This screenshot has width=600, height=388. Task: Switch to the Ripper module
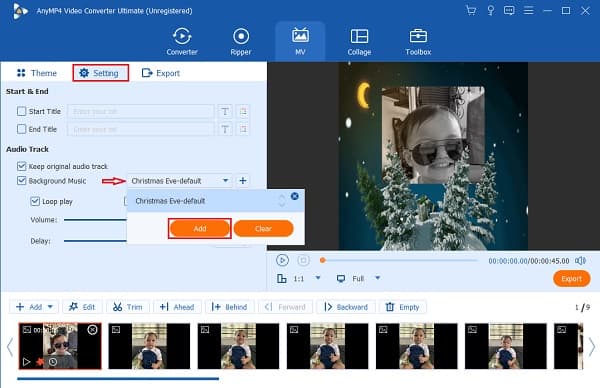pos(241,42)
